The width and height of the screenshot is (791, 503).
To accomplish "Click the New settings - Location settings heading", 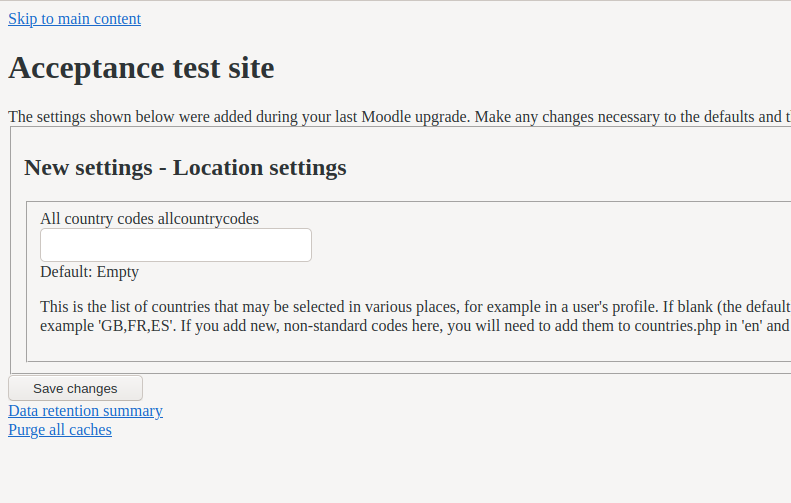I will [185, 167].
